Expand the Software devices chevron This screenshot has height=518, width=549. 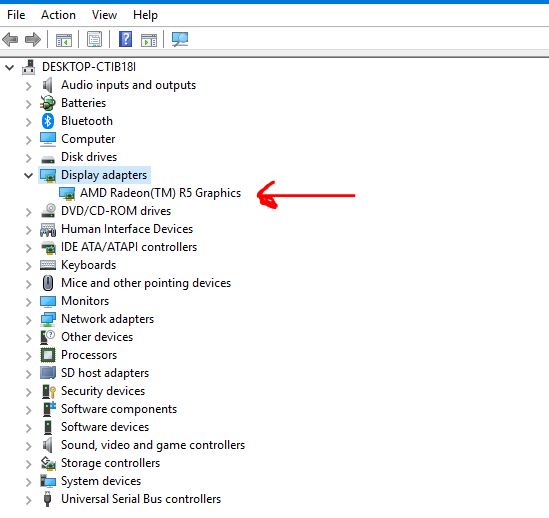click(x=29, y=428)
